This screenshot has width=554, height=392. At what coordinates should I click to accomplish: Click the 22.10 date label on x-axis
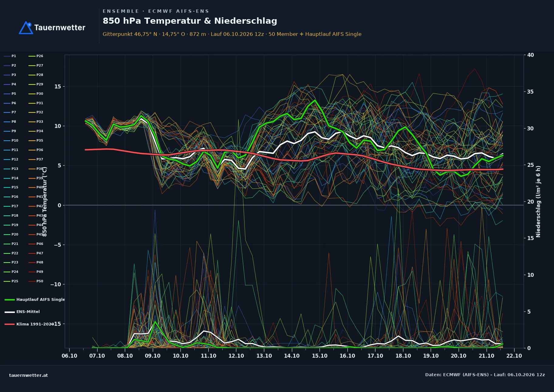click(x=514, y=356)
